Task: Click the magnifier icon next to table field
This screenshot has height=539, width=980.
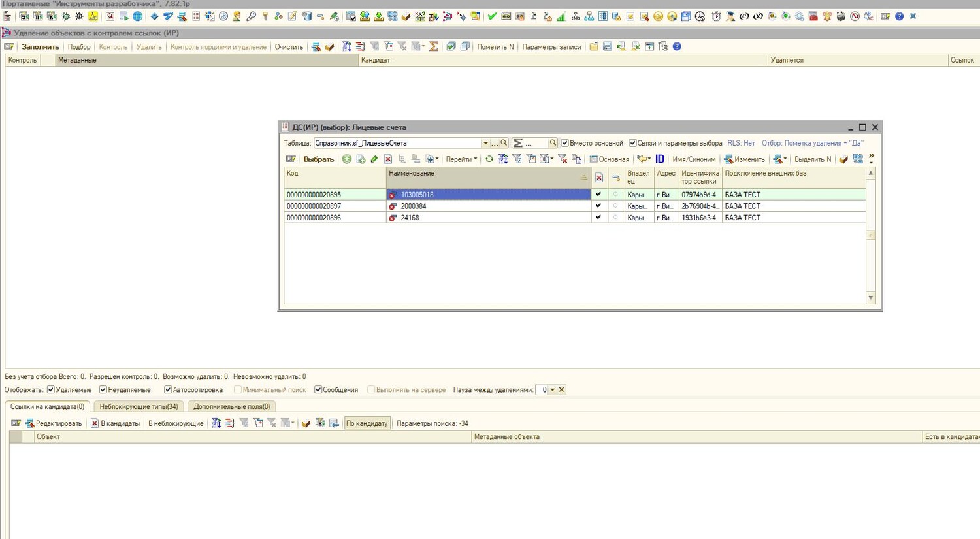Action: 504,143
